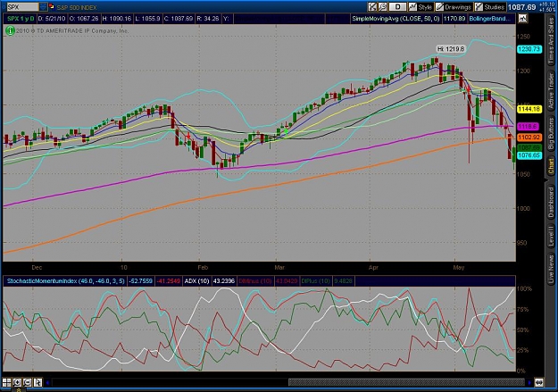Click the DIMinus (10) study label
The image size is (558, 392).
tap(254, 281)
